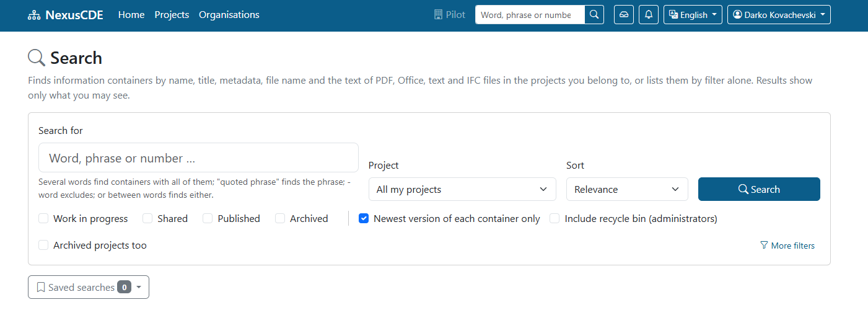Tick Archived projects too checkbox
The image size is (868, 328).
(43, 245)
